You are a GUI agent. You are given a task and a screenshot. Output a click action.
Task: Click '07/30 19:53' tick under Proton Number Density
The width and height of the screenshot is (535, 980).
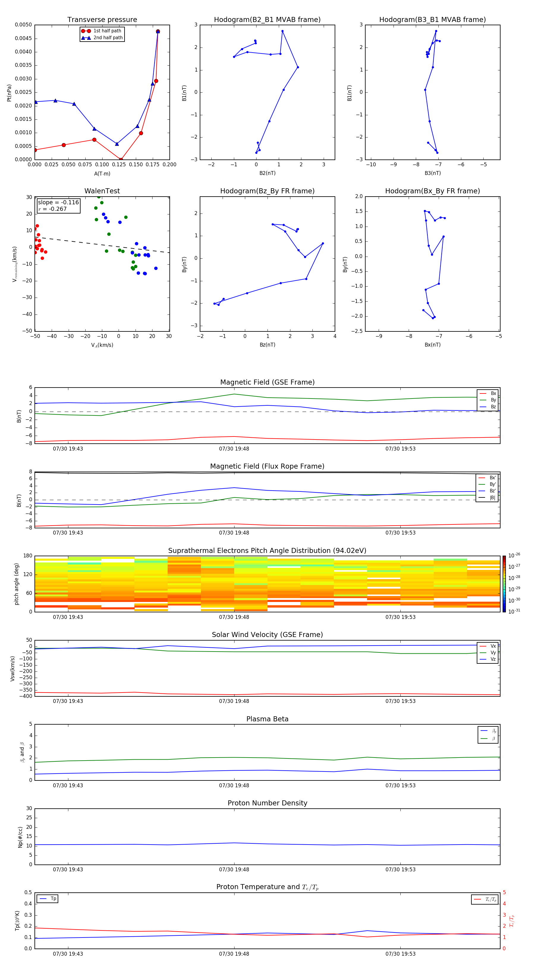pyautogui.click(x=400, y=870)
